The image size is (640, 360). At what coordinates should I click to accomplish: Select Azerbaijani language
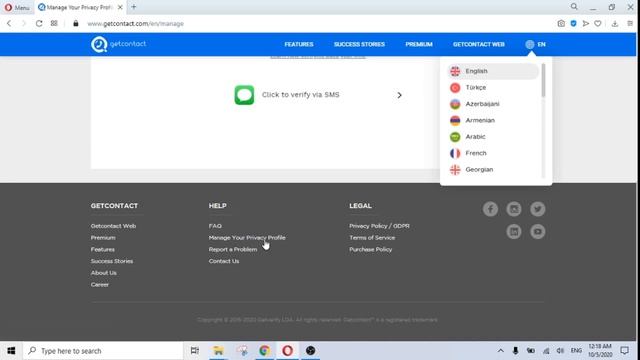pos(493,104)
